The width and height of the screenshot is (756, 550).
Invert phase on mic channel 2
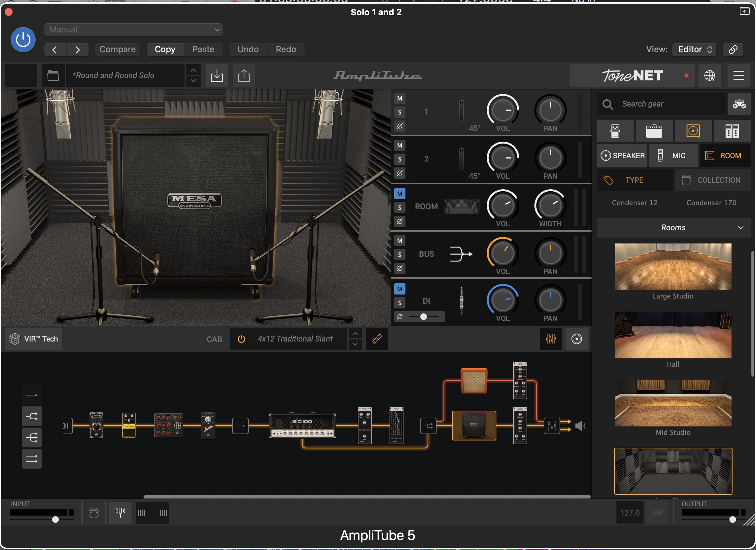click(x=400, y=173)
